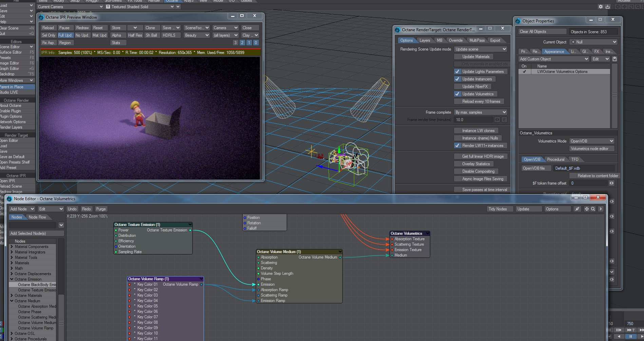Select the TFD tab in Object Properties
The width and height of the screenshot is (644, 341).
pyautogui.click(x=575, y=159)
